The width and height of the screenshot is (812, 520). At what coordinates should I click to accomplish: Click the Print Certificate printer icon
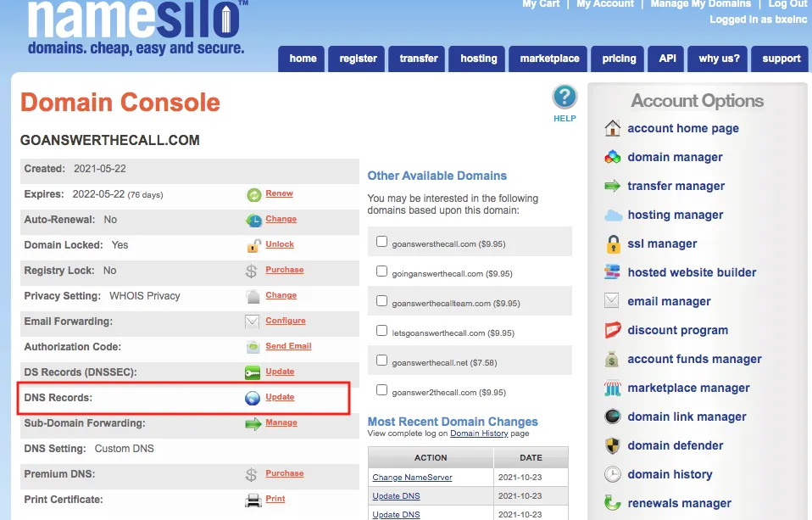253,500
